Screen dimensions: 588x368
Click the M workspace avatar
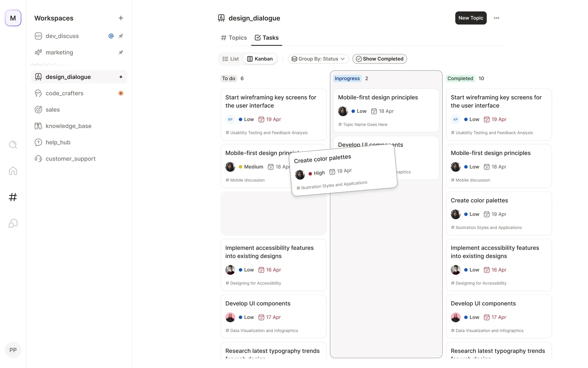click(13, 18)
